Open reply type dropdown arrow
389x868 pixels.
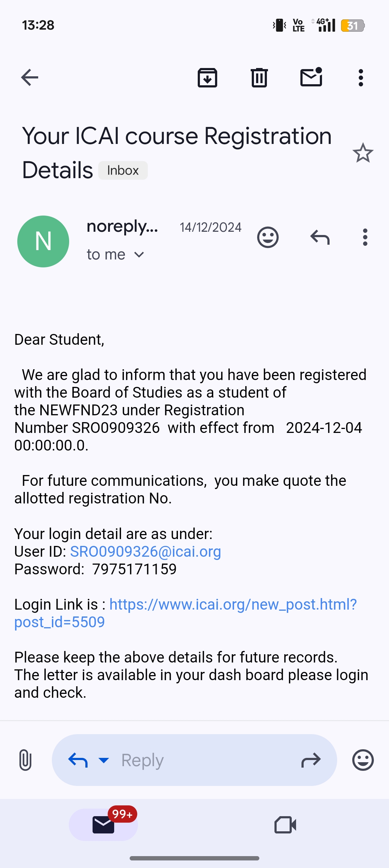pyautogui.click(x=104, y=760)
